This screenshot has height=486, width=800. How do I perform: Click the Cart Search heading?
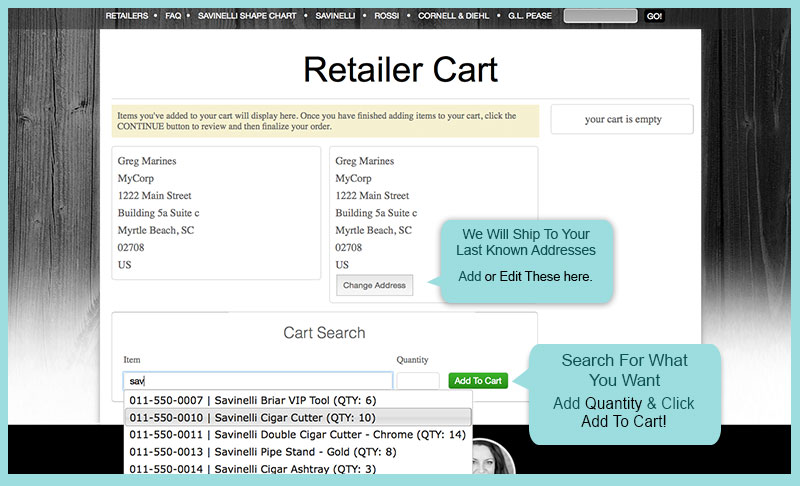(x=324, y=333)
